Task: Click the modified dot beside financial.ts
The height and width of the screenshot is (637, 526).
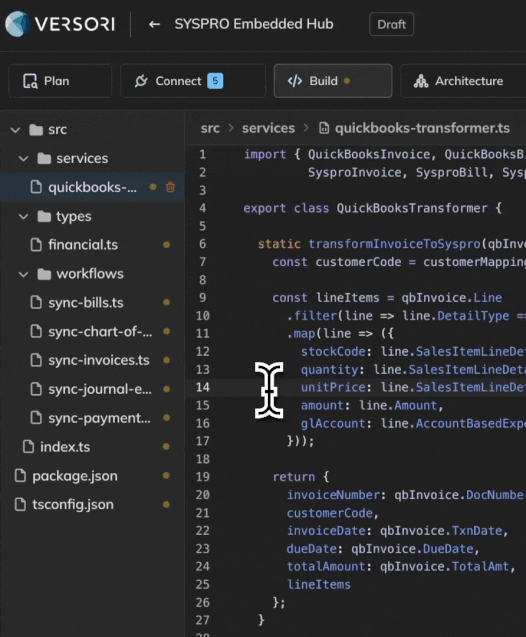Action: click(167, 245)
